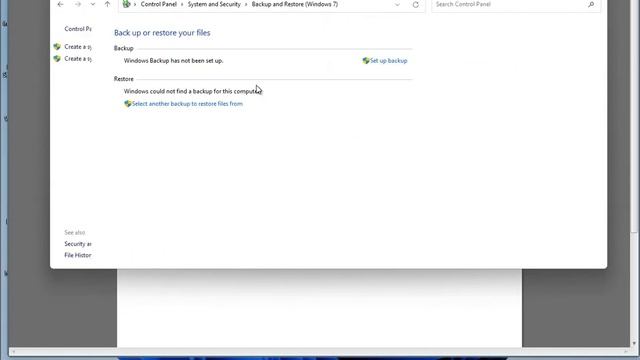
Task: Open File History under See also
Action: (78, 256)
